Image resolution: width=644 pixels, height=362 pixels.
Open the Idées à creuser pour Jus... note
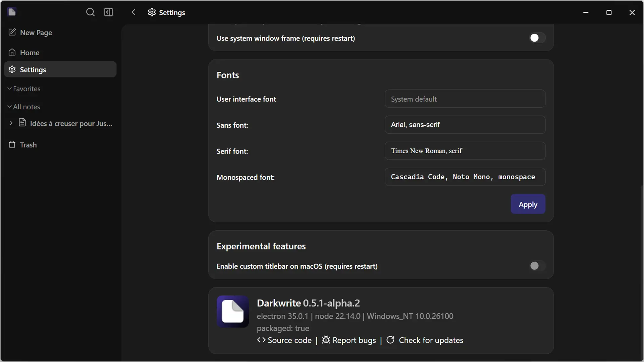[71, 123]
